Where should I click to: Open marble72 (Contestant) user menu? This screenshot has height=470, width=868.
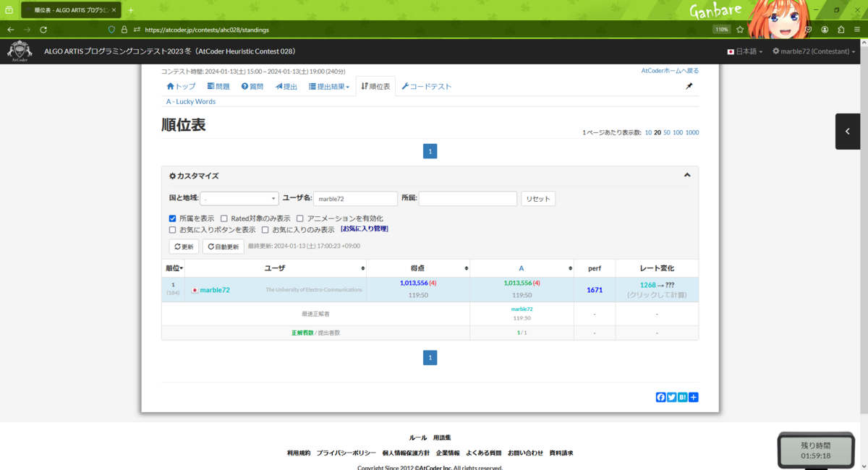814,52
